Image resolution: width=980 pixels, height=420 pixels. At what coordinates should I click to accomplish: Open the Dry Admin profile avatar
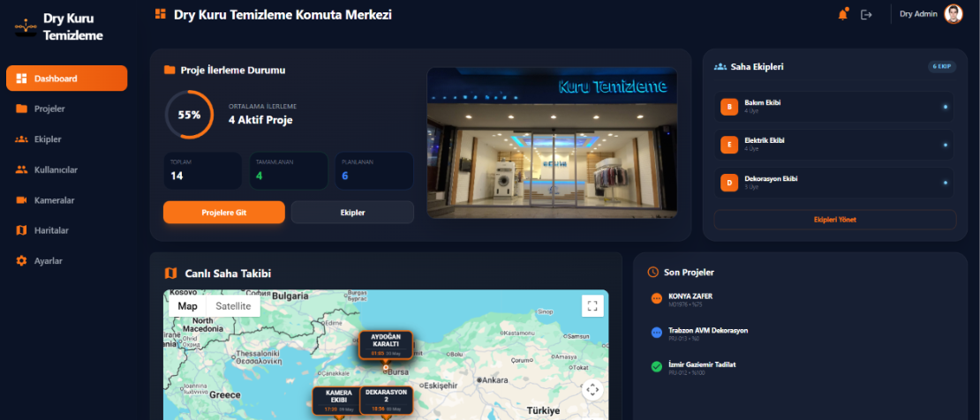point(954,14)
